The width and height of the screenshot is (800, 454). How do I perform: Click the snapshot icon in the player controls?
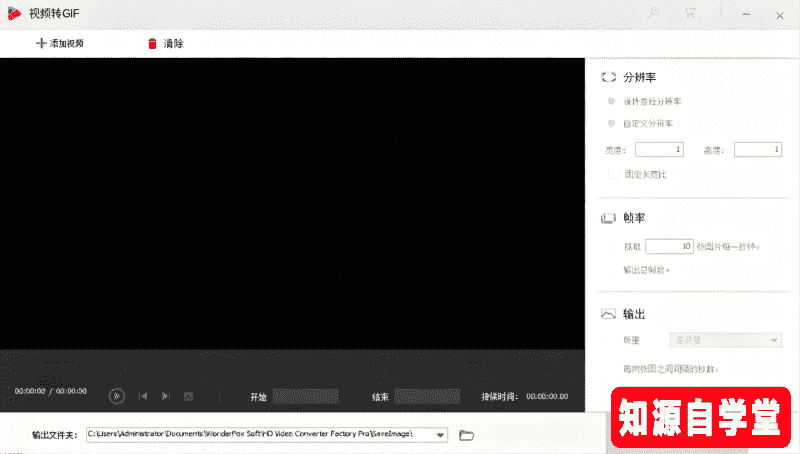[x=188, y=396]
